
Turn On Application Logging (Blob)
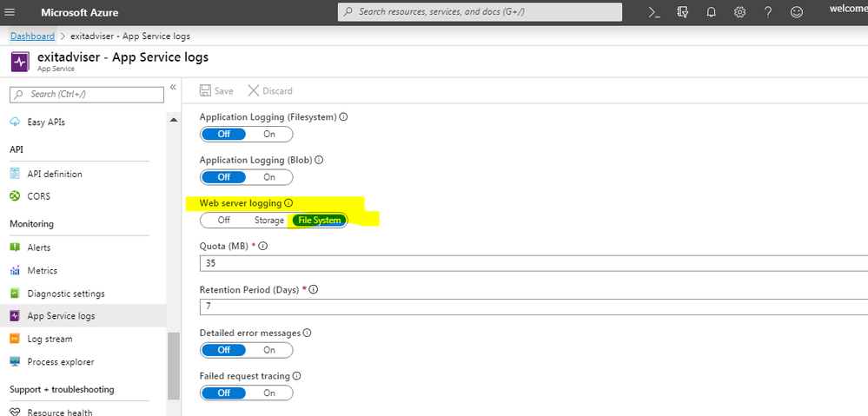pyautogui.click(x=269, y=177)
